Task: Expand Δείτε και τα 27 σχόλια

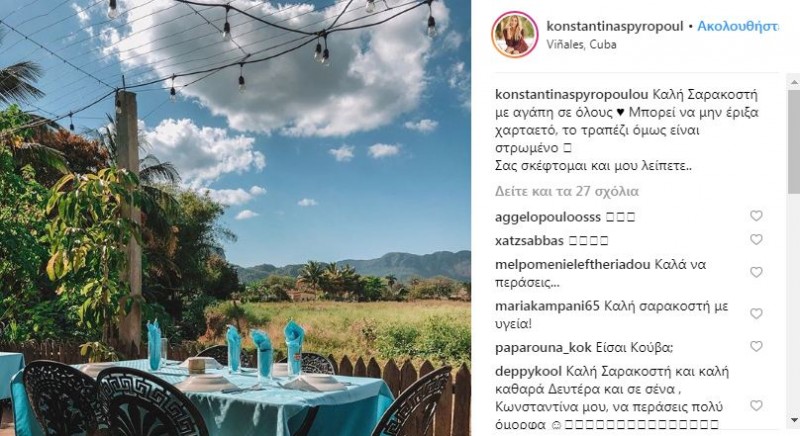Action: point(567,191)
